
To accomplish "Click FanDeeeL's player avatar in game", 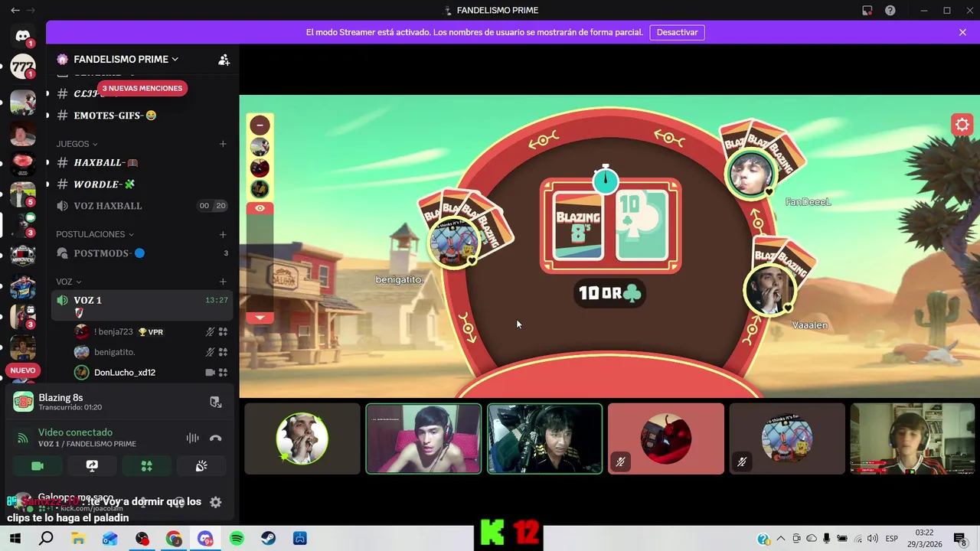I will coord(750,174).
